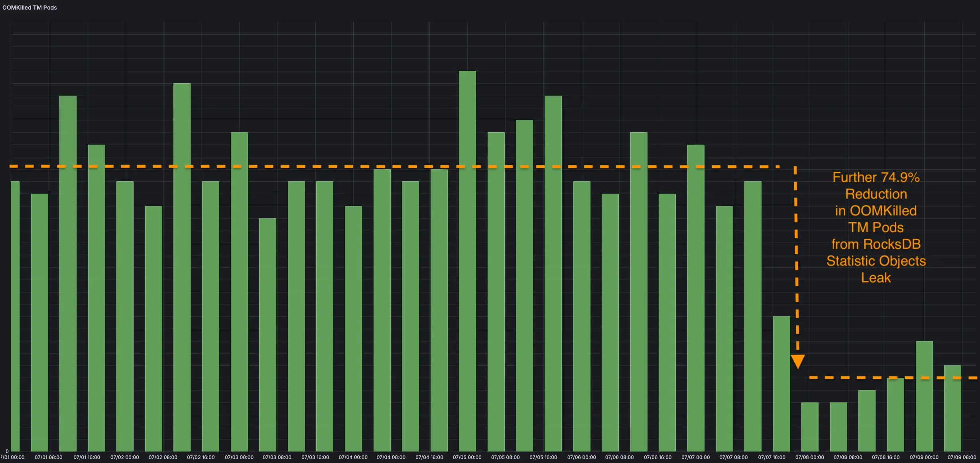Select the bar at 07/04 00:00
980x463 pixels.
353,329
